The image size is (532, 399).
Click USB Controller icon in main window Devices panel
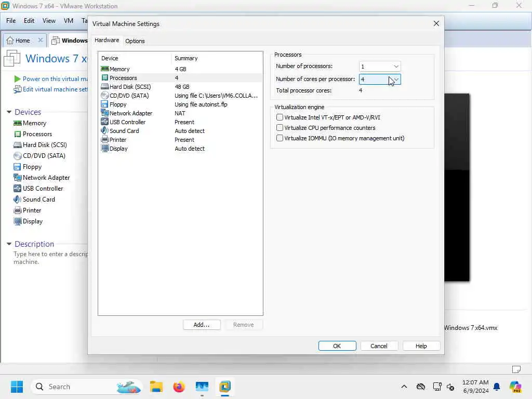tap(17, 188)
